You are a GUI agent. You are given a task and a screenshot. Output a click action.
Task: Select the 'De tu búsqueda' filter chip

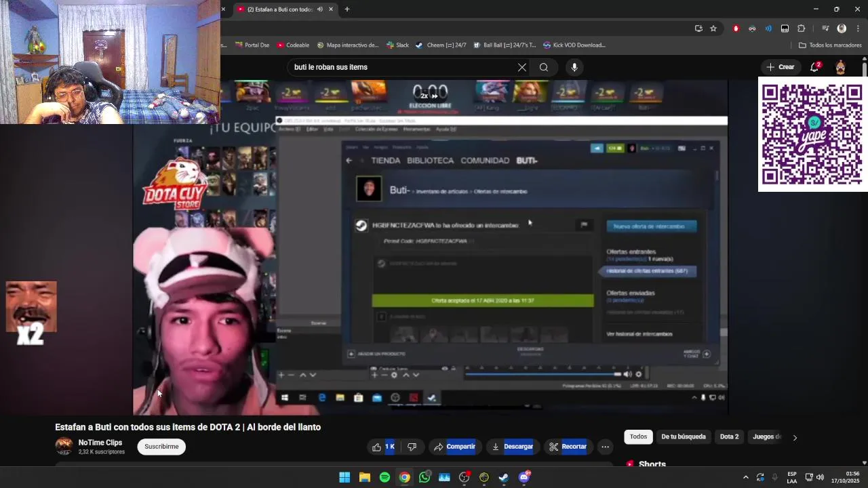pos(684,436)
